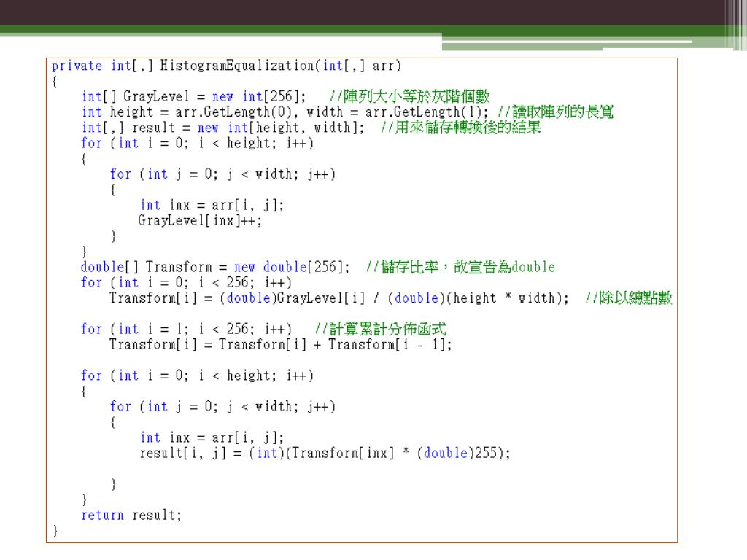Click the 'private' keyword in the method signature
Screen dimensions: 747x560
point(77,65)
